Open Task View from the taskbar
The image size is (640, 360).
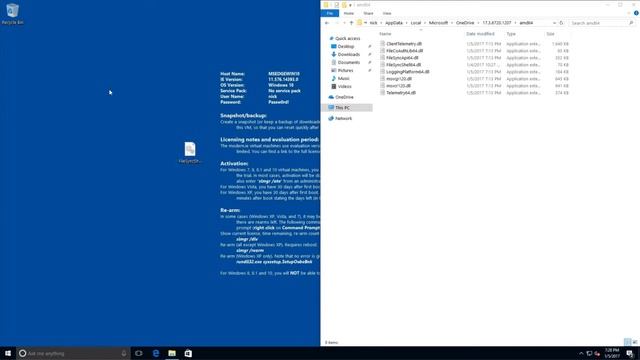[139, 353]
